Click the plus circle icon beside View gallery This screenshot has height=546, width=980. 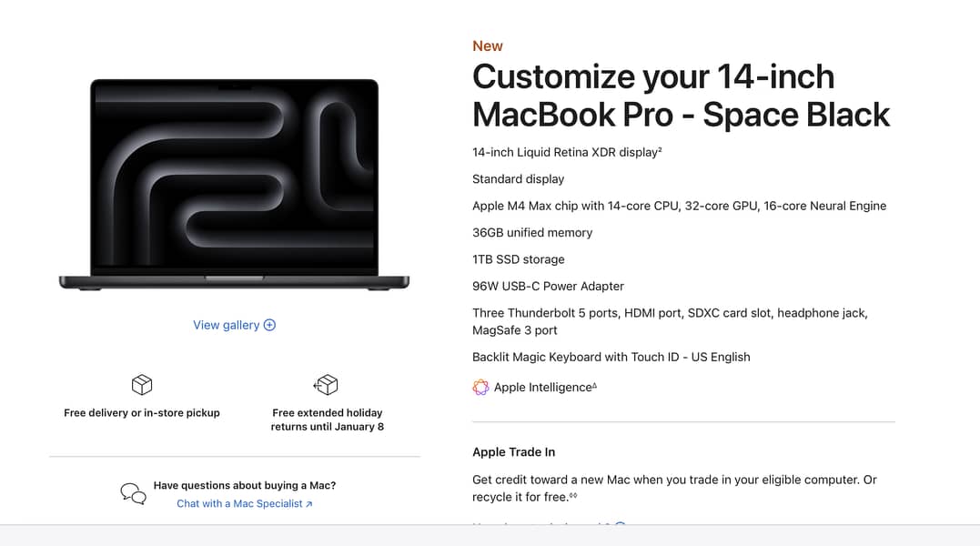[269, 325]
